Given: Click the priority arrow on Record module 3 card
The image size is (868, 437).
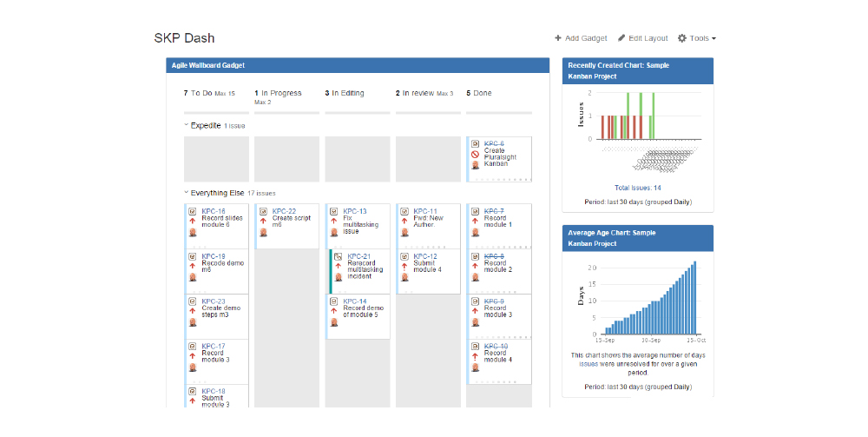Looking at the screenshot, I should (475, 311).
